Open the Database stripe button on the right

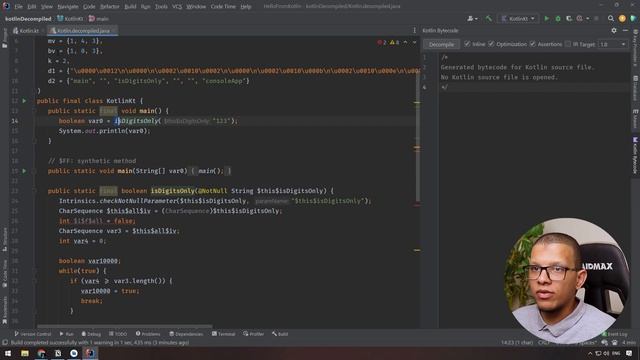(635, 88)
